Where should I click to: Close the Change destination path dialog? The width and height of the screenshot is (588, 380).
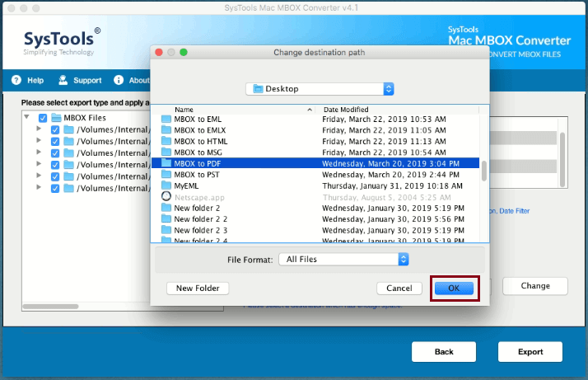tap(159, 52)
